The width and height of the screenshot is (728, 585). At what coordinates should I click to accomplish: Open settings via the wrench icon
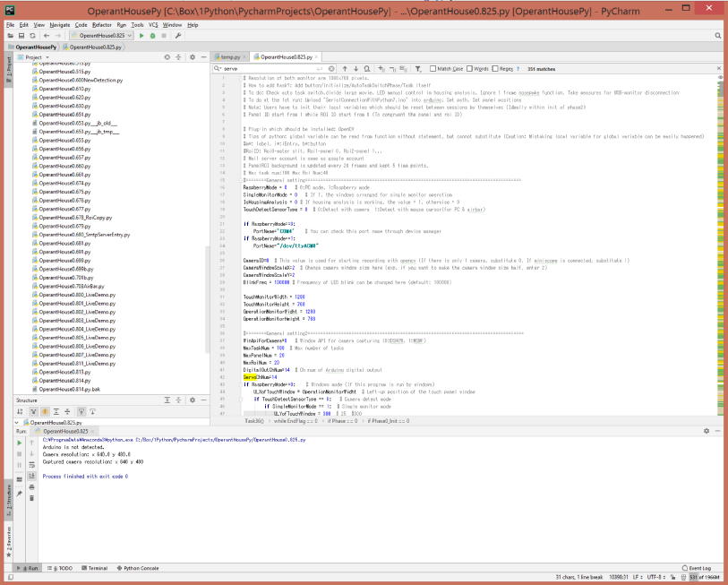[x=178, y=35]
